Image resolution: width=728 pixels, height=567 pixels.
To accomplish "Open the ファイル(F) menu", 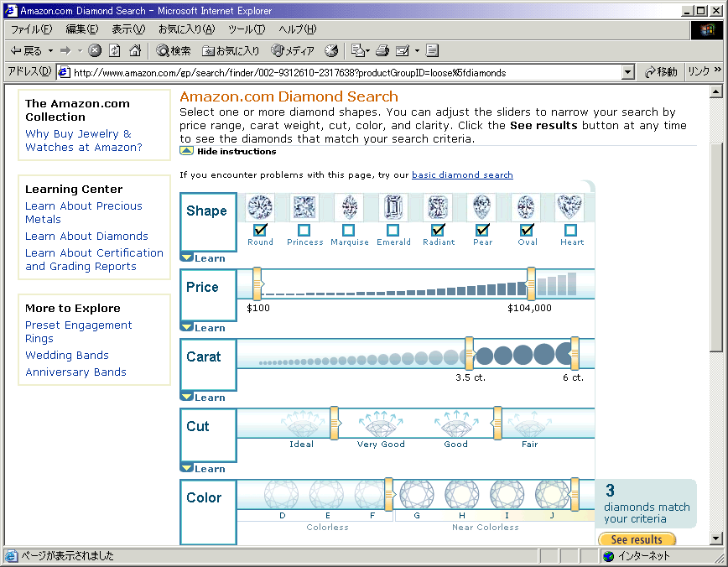I will pos(31,29).
